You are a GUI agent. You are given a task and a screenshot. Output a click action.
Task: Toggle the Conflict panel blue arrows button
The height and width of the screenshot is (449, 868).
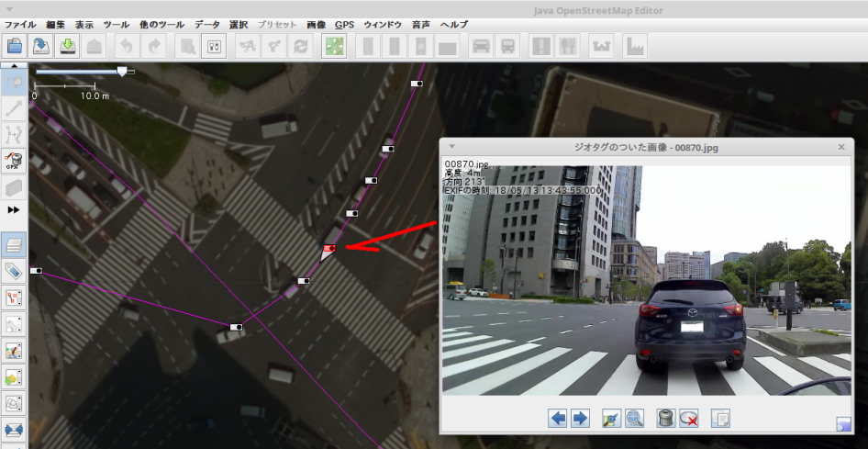(15, 430)
